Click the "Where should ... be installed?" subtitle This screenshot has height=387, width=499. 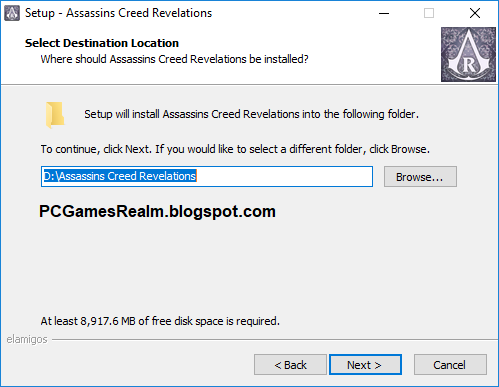pyautogui.click(x=174, y=59)
